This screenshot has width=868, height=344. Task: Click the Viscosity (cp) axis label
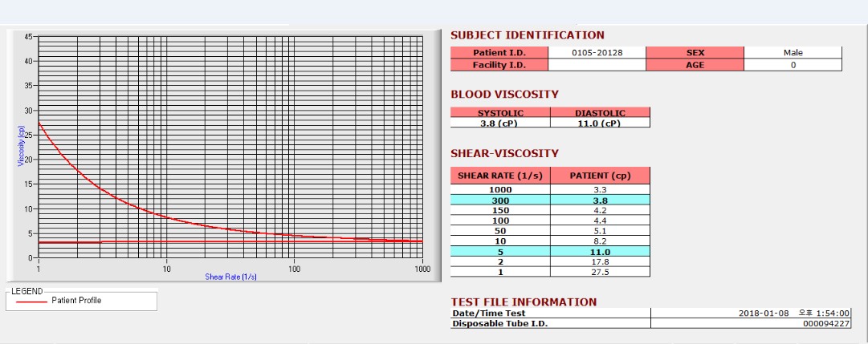click(x=21, y=146)
